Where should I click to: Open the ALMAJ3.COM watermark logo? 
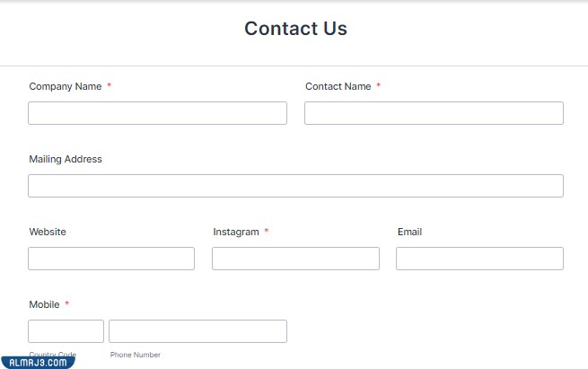click(38, 362)
